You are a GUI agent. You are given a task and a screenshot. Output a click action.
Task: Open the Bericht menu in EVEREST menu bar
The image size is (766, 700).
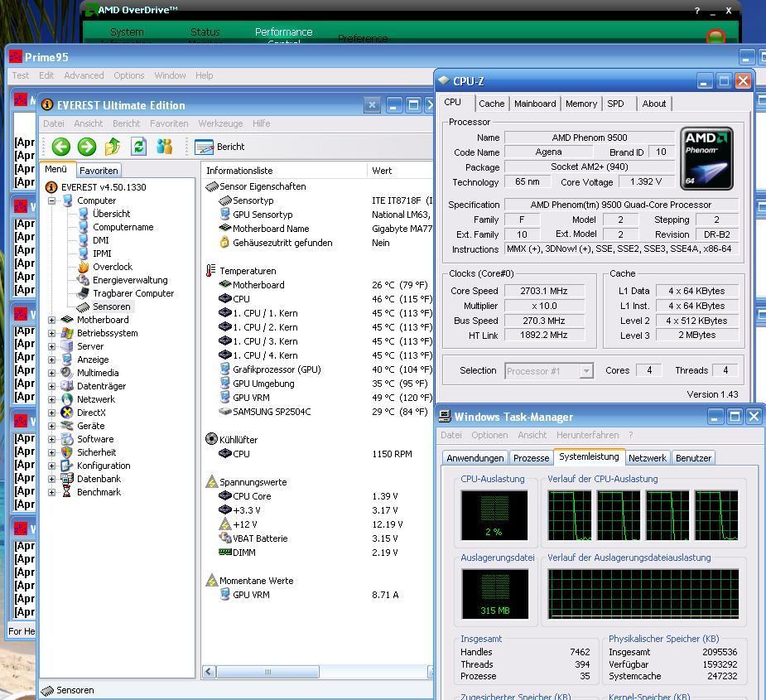pos(126,123)
